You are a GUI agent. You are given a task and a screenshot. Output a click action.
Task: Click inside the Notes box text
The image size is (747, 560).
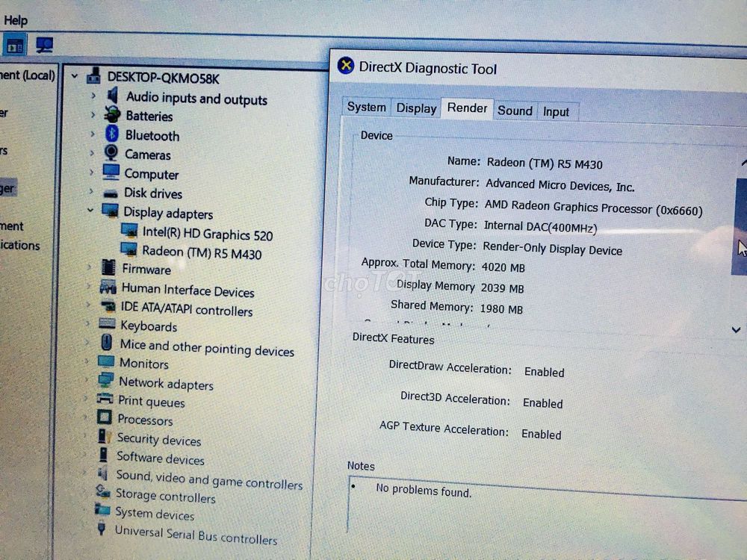(x=424, y=490)
